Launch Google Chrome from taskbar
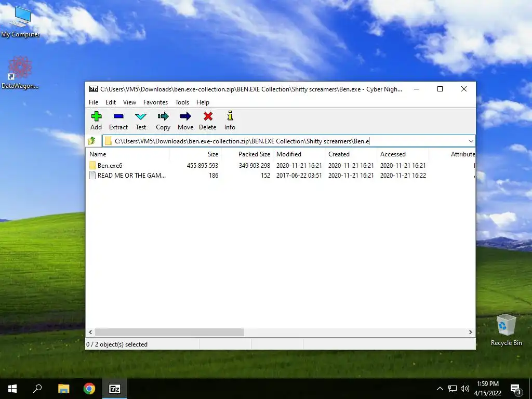Viewport: 532px width, 399px height. [x=89, y=389]
